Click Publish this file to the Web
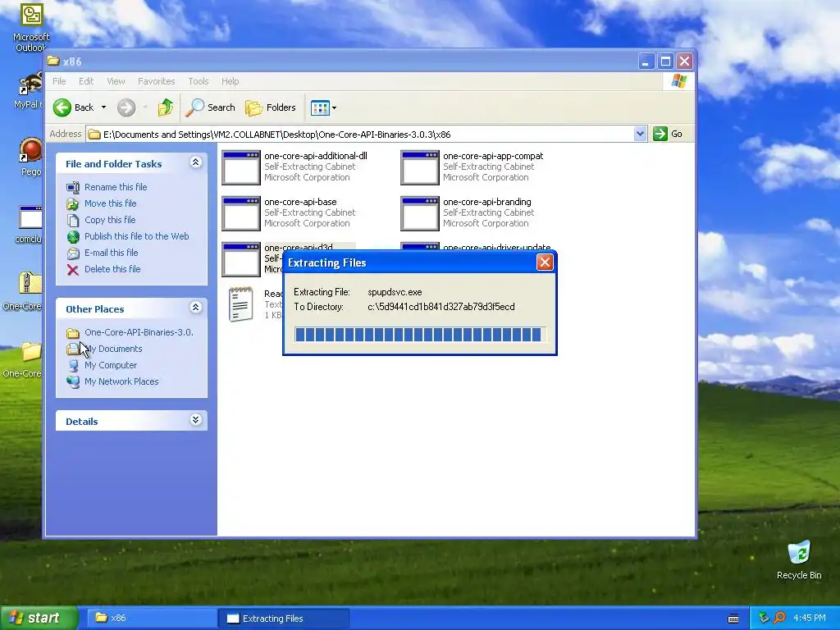The height and width of the screenshot is (630, 840). [137, 236]
